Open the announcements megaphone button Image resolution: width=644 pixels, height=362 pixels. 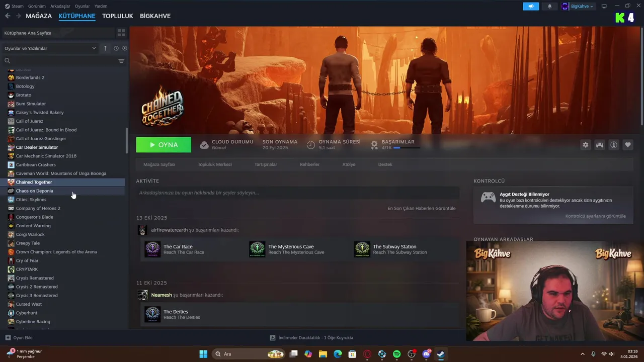[x=531, y=6]
